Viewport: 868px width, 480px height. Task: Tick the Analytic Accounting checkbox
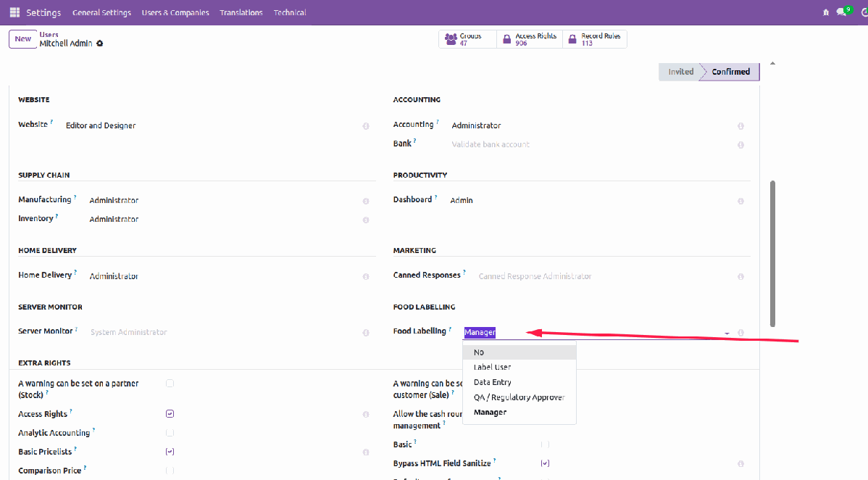click(x=170, y=433)
